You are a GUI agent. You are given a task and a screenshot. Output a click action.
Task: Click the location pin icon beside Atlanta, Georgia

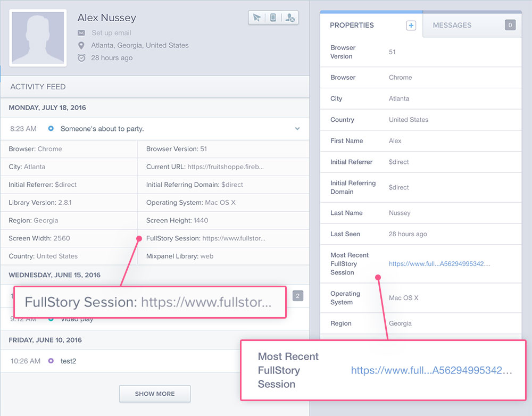pos(81,45)
